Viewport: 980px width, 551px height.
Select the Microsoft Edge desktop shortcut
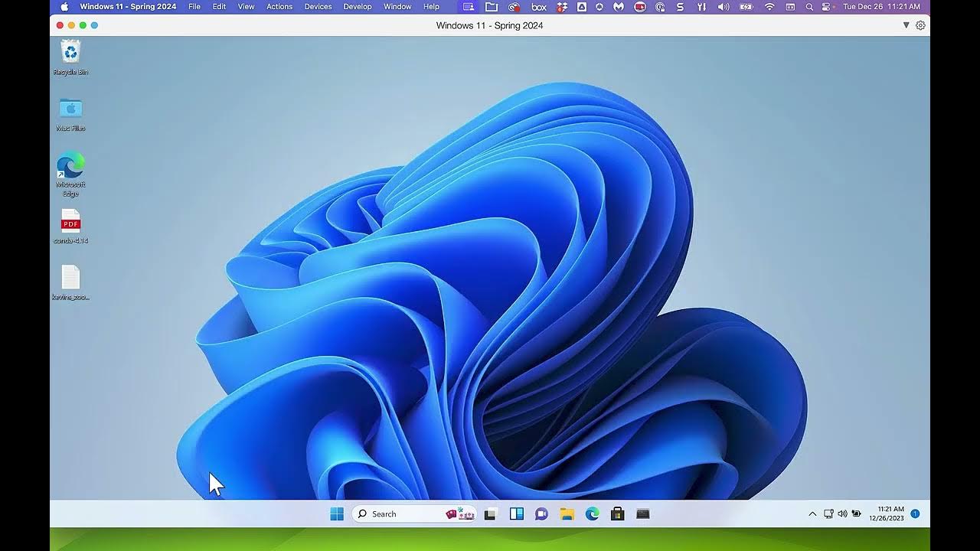click(x=70, y=175)
